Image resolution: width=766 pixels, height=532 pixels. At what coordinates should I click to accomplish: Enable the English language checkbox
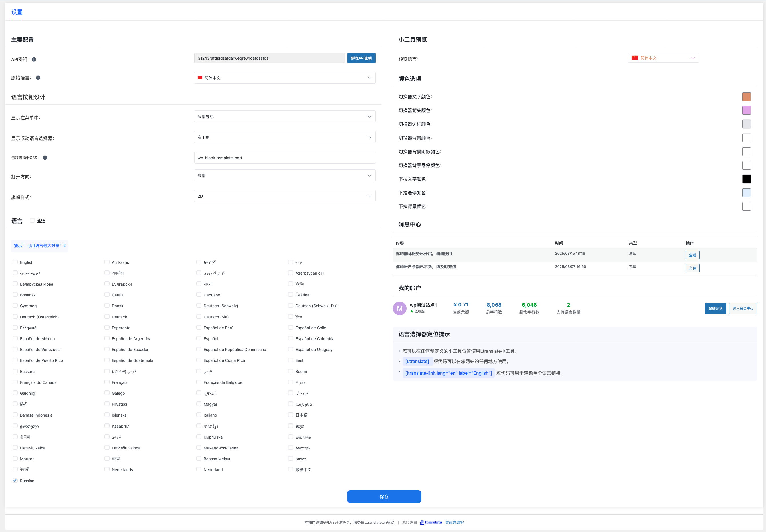[x=15, y=262]
